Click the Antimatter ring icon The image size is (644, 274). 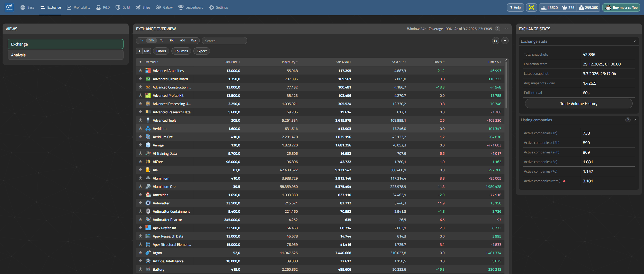point(148,203)
